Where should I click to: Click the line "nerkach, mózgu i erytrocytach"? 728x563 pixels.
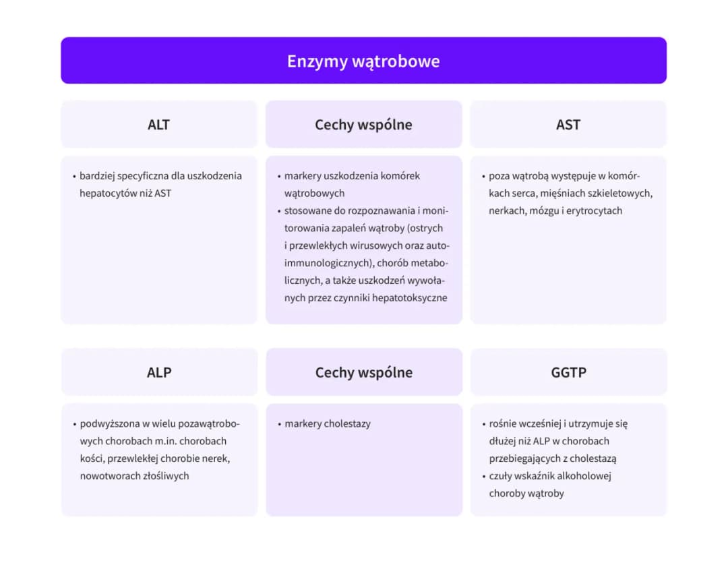(x=555, y=210)
